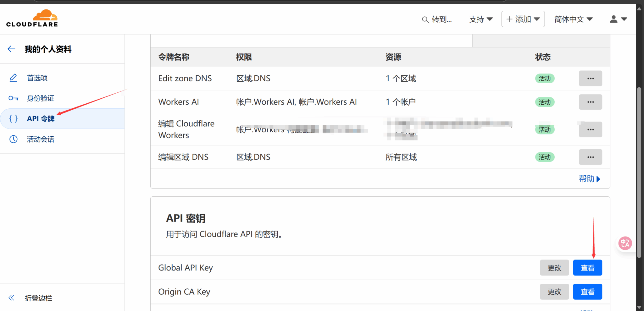View the Global API Key

tap(587, 268)
